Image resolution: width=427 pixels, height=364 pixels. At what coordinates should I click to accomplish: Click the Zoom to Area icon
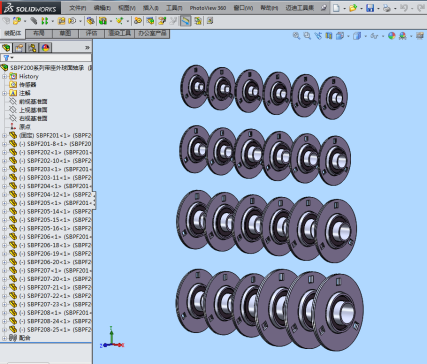[307, 36]
